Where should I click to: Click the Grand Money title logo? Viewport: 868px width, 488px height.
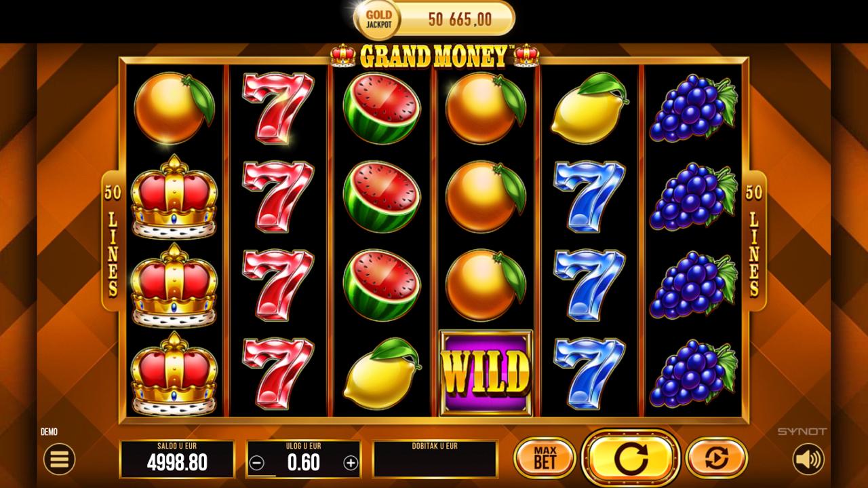[434, 56]
